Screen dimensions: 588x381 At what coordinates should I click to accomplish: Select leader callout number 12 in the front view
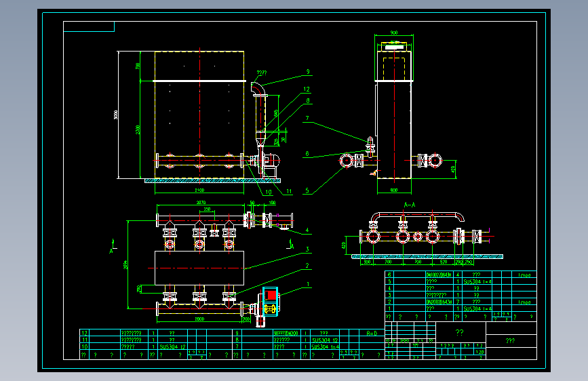(307, 89)
